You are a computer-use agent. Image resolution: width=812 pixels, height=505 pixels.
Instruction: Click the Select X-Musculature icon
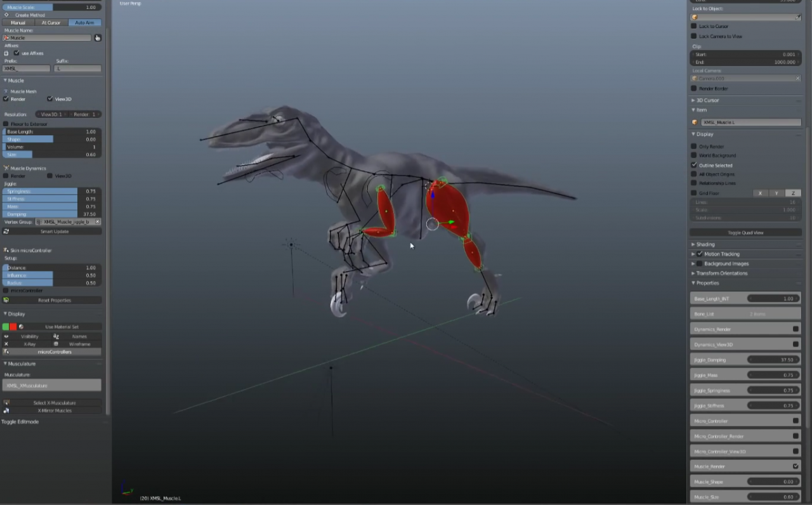point(6,403)
